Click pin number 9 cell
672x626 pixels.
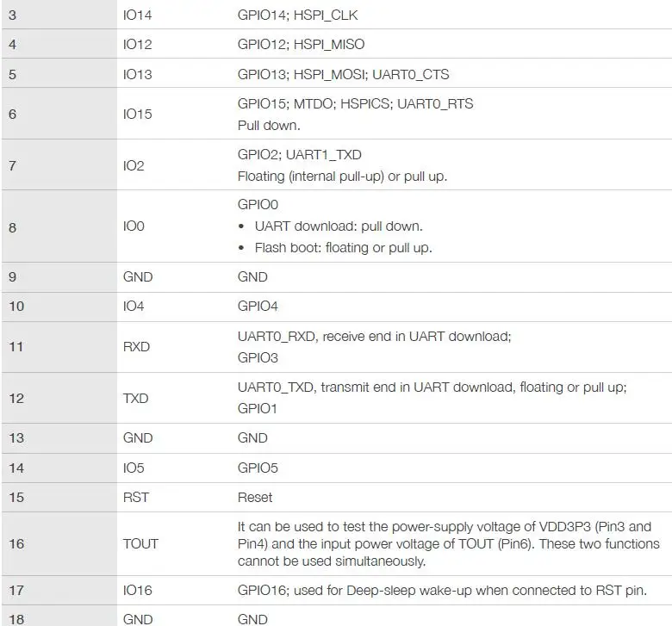(59, 276)
